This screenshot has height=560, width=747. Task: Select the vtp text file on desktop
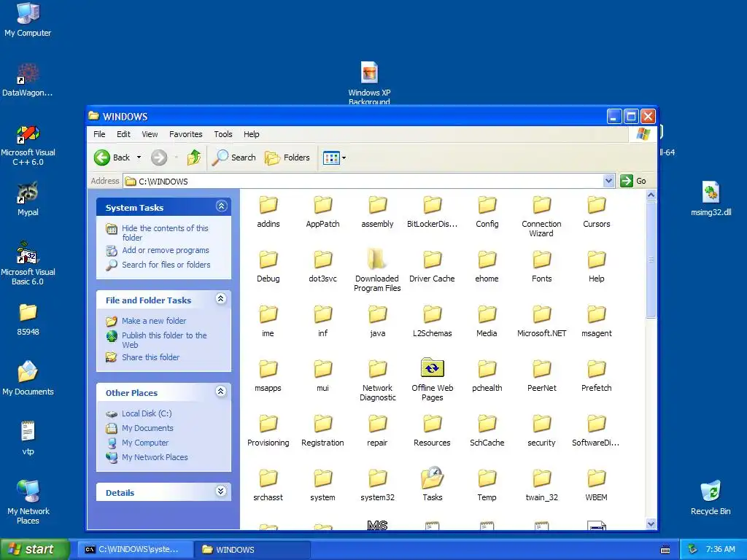coord(28,438)
